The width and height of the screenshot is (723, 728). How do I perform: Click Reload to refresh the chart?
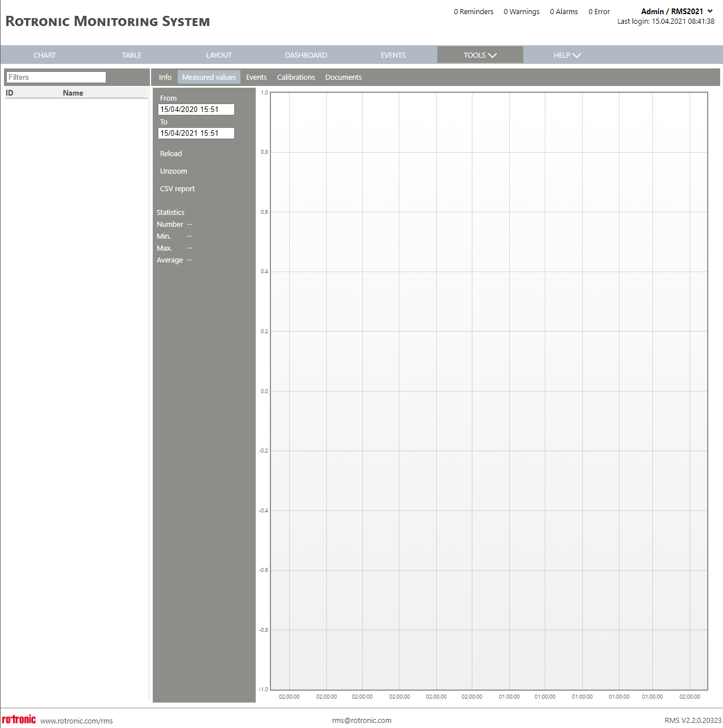[171, 154]
